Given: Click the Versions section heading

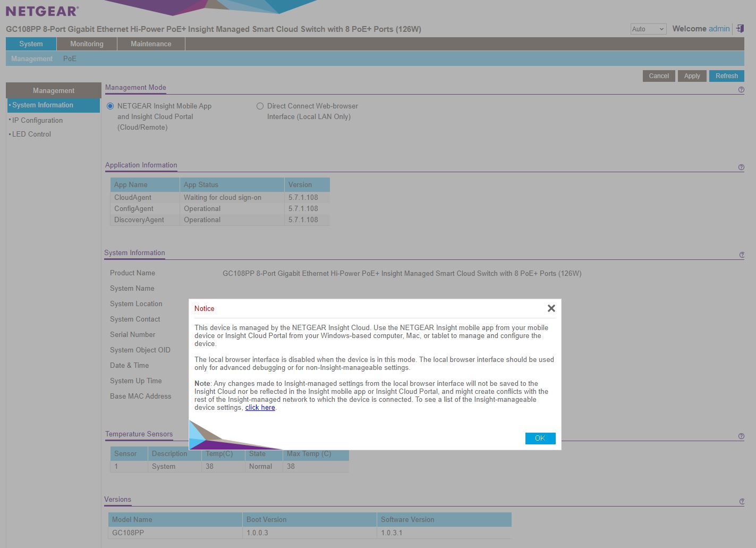Looking at the screenshot, I should pyautogui.click(x=117, y=500).
